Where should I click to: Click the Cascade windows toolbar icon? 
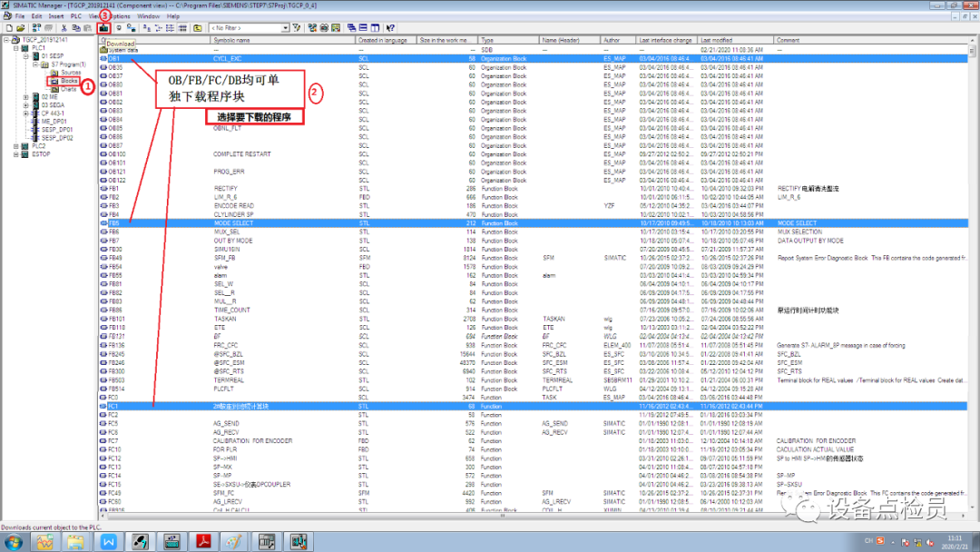point(351,27)
